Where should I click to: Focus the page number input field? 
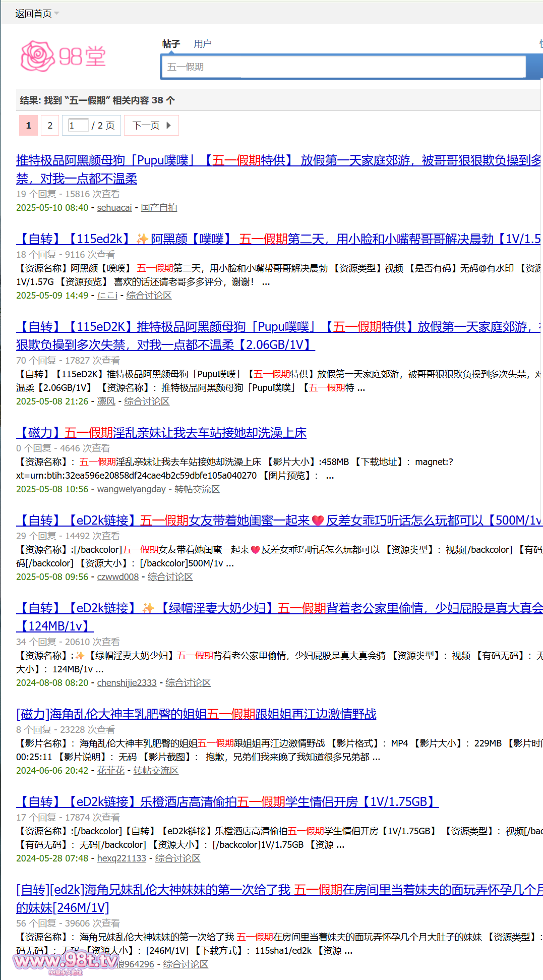(78, 126)
